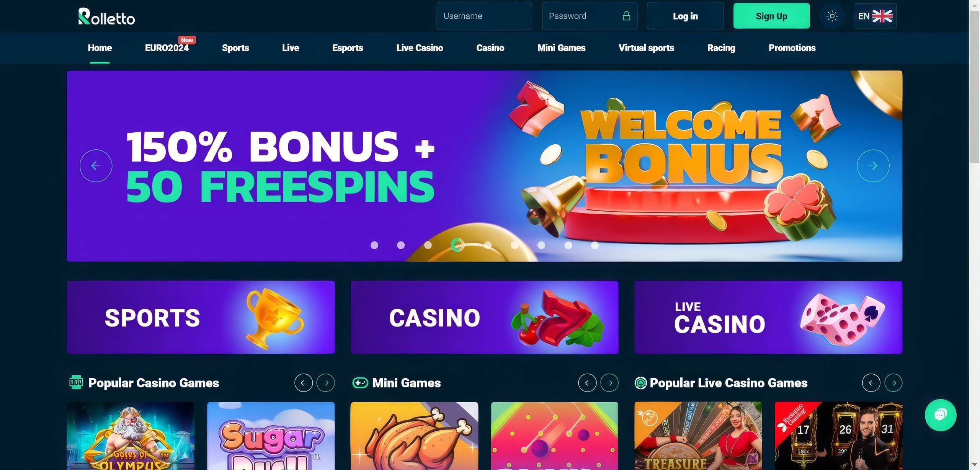This screenshot has width=980, height=470.
Task: Click the Log in button
Action: point(685,16)
